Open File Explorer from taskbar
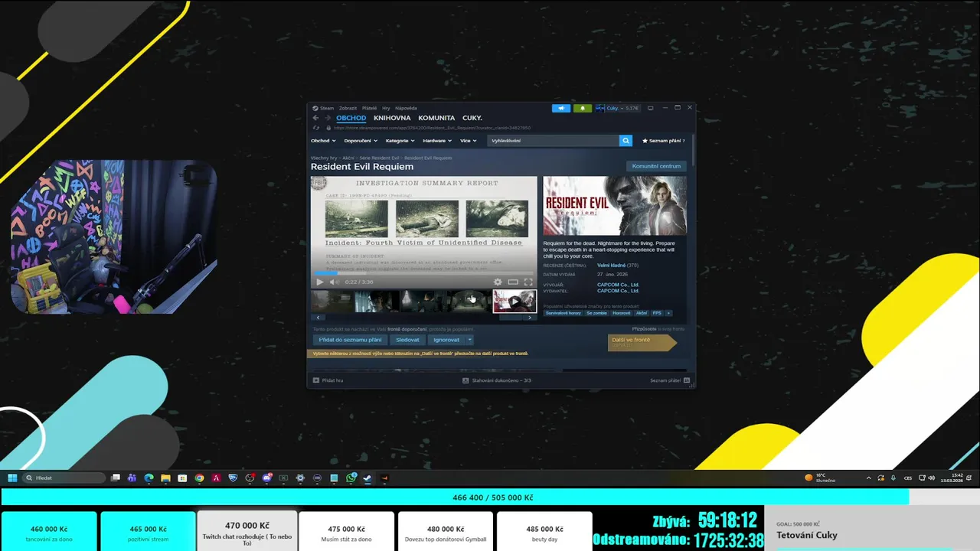 (x=165, y=478)
